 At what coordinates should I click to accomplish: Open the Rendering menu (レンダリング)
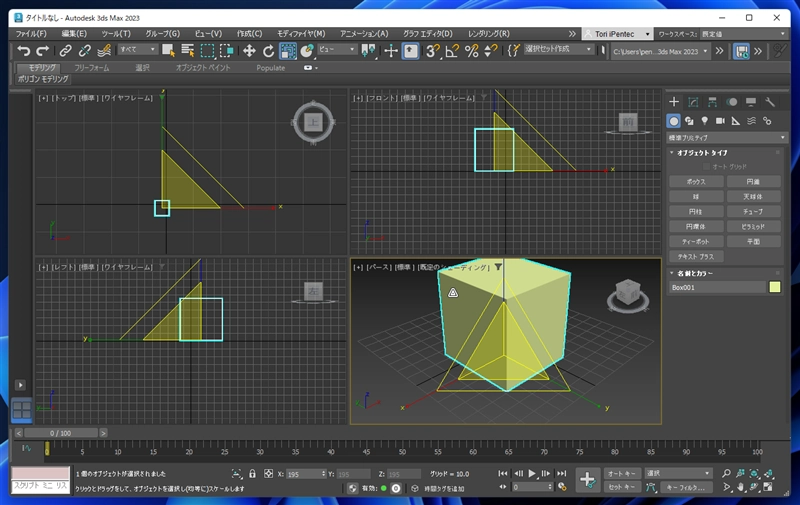click(488, 34)
